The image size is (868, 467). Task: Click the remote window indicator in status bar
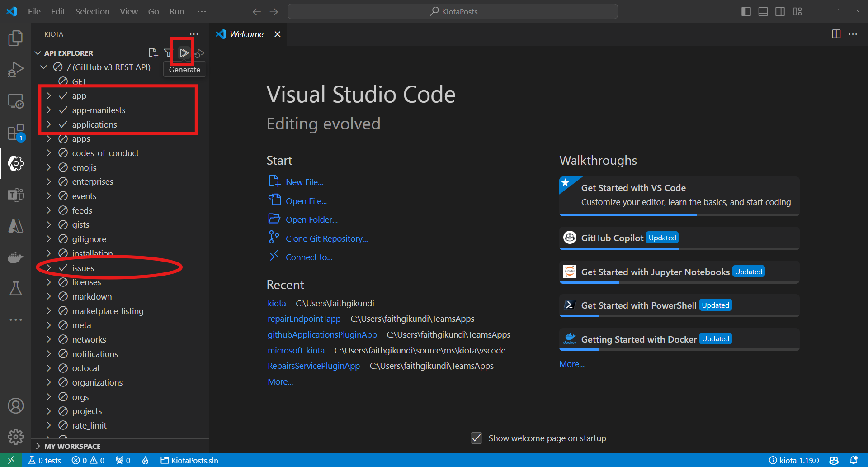pos(11,460)
